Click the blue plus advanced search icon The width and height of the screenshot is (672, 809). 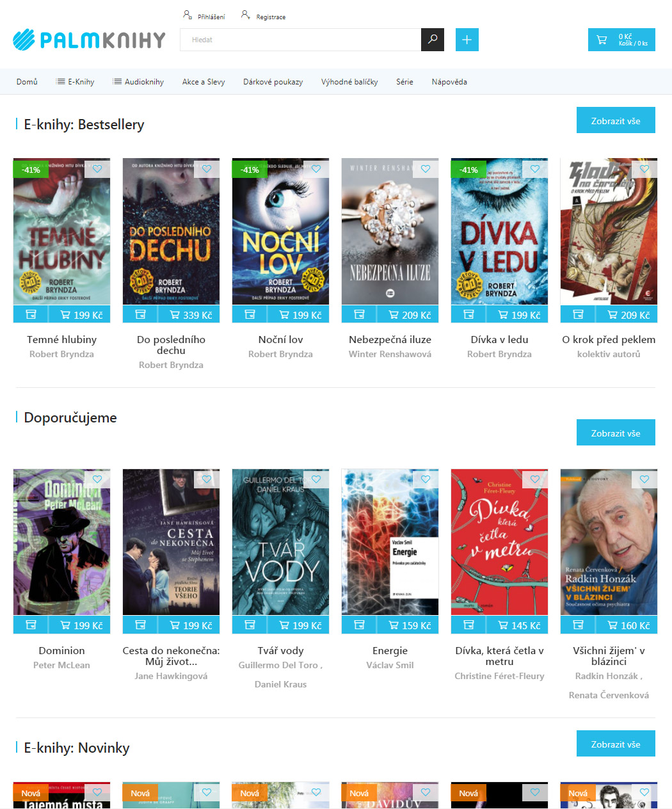467,40
